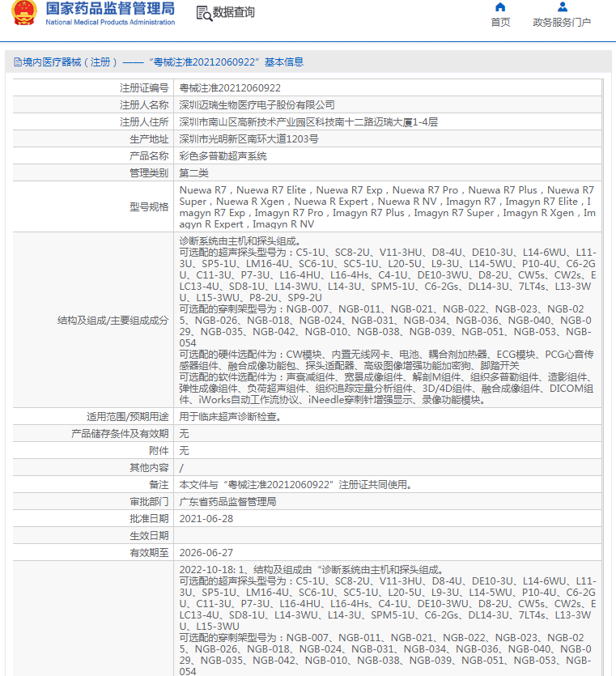Viewport: 616px width, 676px height.
Task: Select the 其他内容 label cell
Action: (x=92, y=468)
